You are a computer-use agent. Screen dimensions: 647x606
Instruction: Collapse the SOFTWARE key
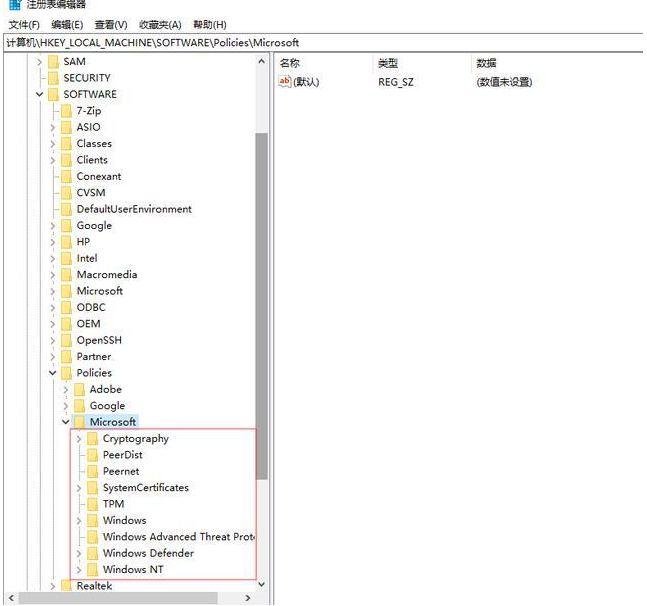[40, 94]
